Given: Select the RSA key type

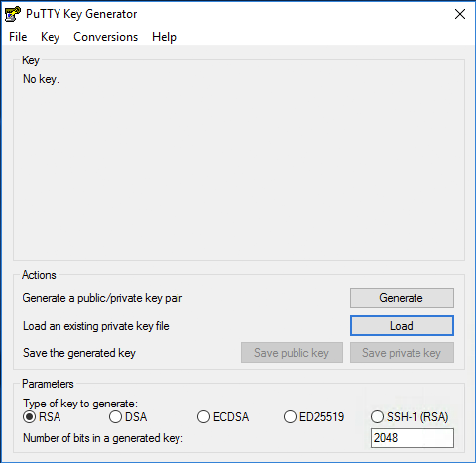Looking at the screenshot, I should [x=30, y=417].
